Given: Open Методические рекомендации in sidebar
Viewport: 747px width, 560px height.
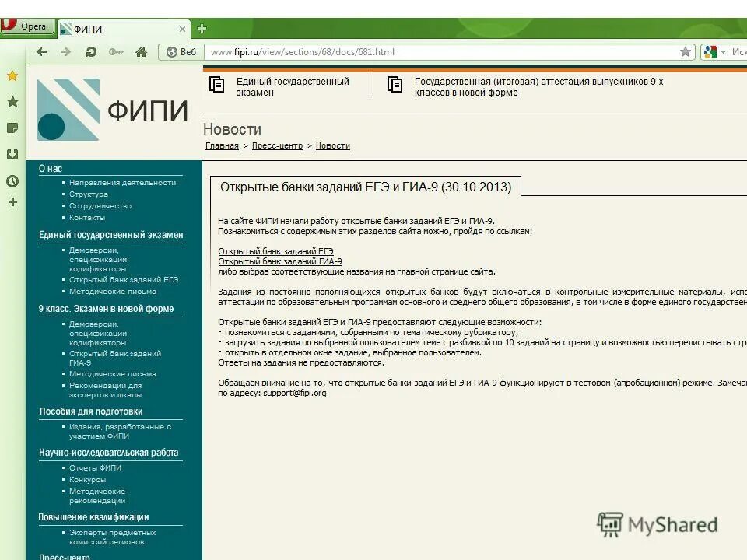Looking at the screenshot, I should [x=97, y=495].
